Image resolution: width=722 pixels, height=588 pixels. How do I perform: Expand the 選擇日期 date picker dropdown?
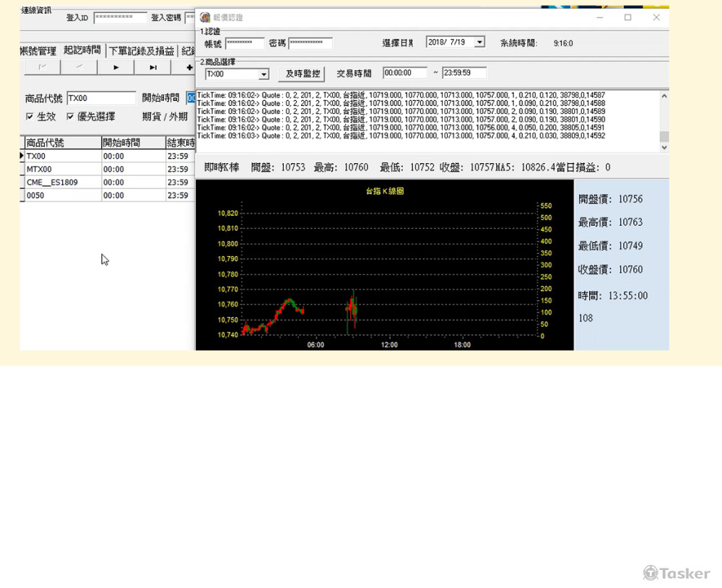coord(479,43)
